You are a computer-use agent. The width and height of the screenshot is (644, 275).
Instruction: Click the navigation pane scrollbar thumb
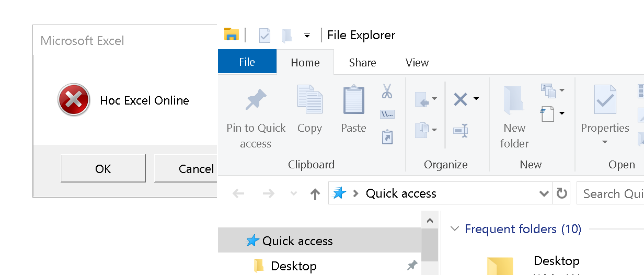tap(429, 245)
